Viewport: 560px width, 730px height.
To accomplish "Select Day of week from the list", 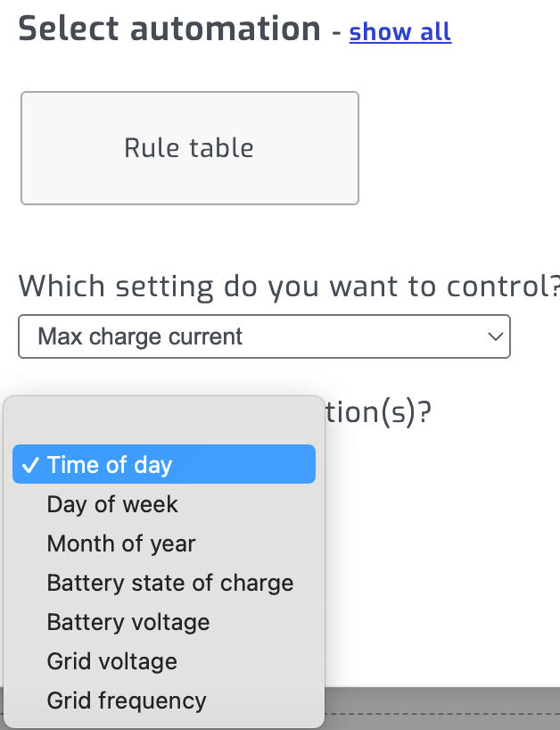I will tap(112, 504).
